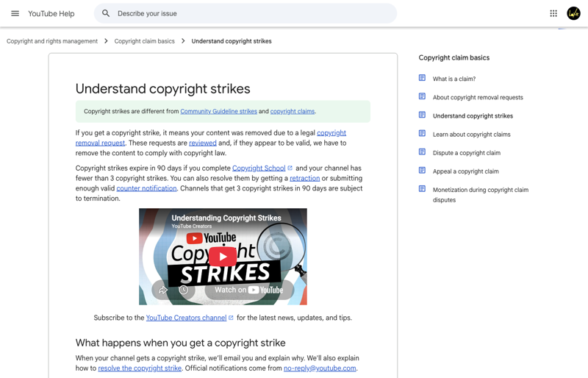Click the video watch later clock icon
Image resolution: width=588 pixels, height=378 pixels.
tap(183, 290)
